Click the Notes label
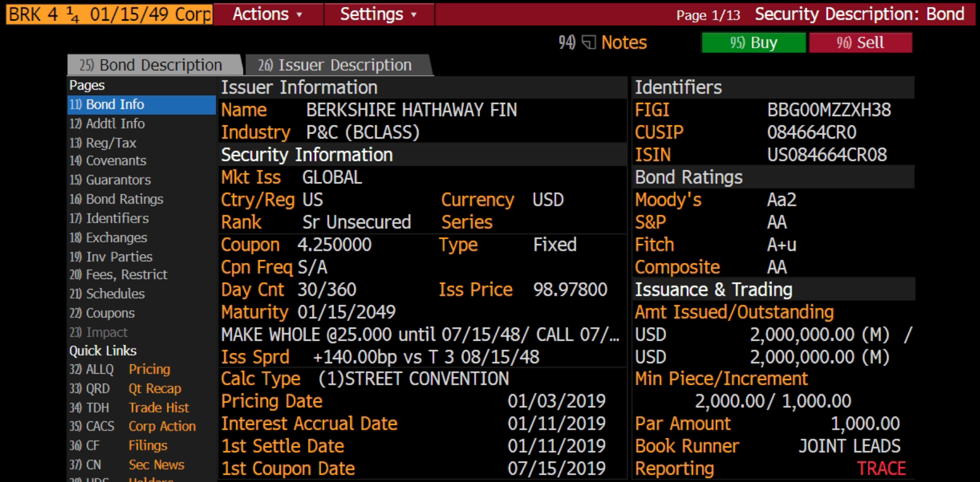Screen dimensions: 980x482 click(x=624, y=43)
